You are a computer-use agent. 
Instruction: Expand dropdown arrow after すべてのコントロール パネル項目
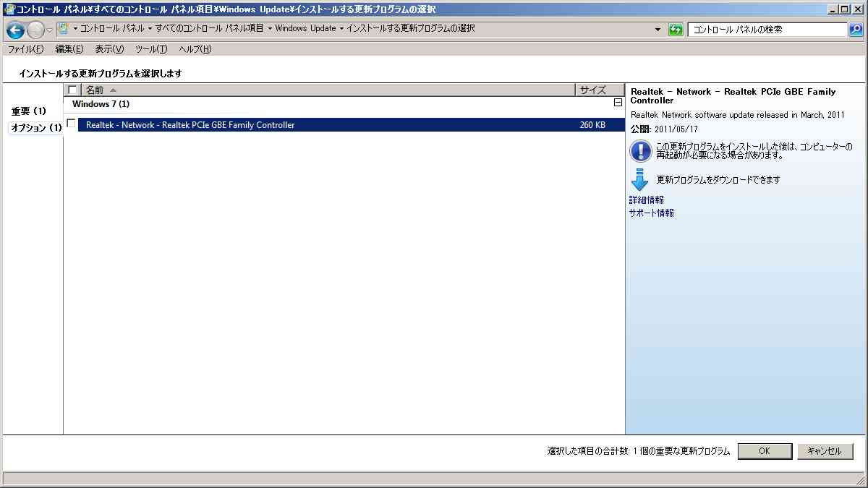click(269, 29)
